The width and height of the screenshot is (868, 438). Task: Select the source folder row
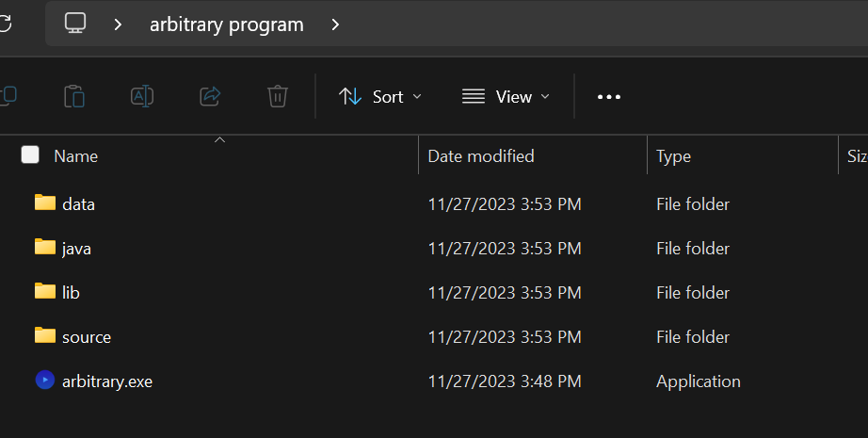tap(434, 336)
